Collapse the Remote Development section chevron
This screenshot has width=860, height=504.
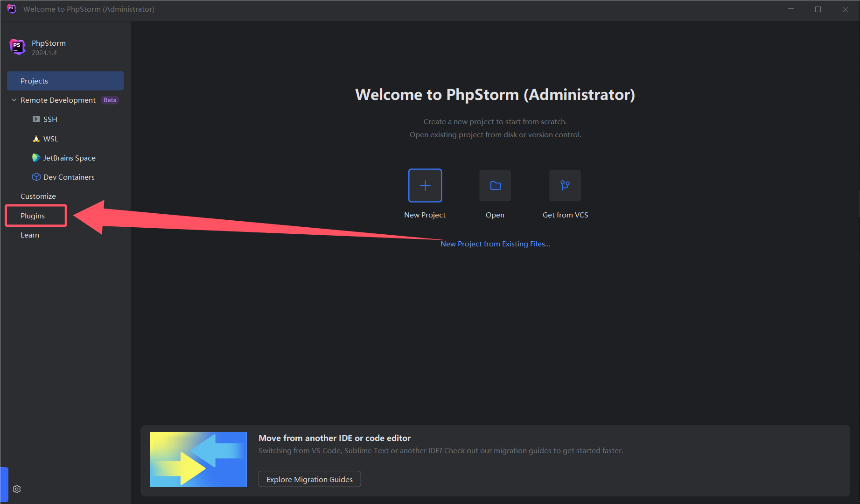click(x=14, y=100)
